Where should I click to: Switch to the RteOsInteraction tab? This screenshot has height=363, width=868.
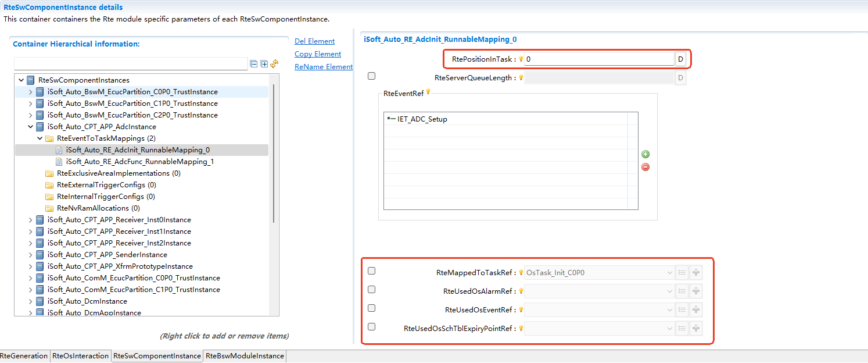81,356
